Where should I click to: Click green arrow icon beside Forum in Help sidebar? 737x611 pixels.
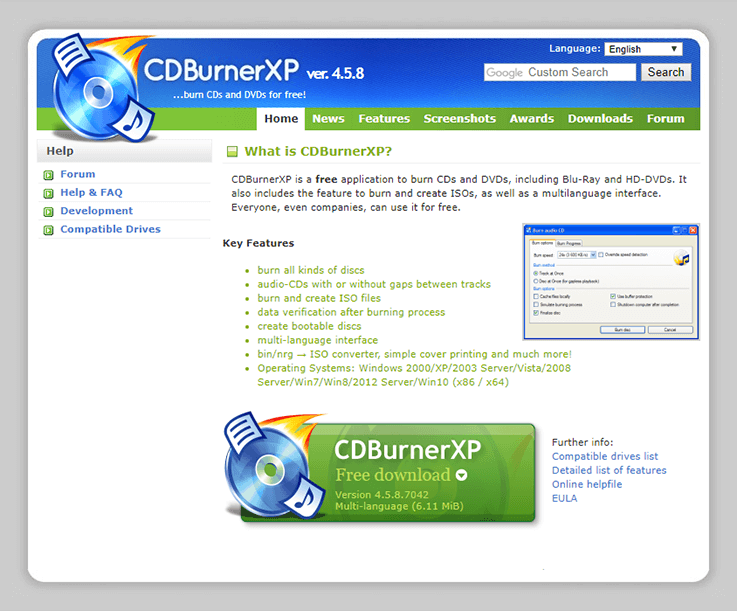pos(48,175)
